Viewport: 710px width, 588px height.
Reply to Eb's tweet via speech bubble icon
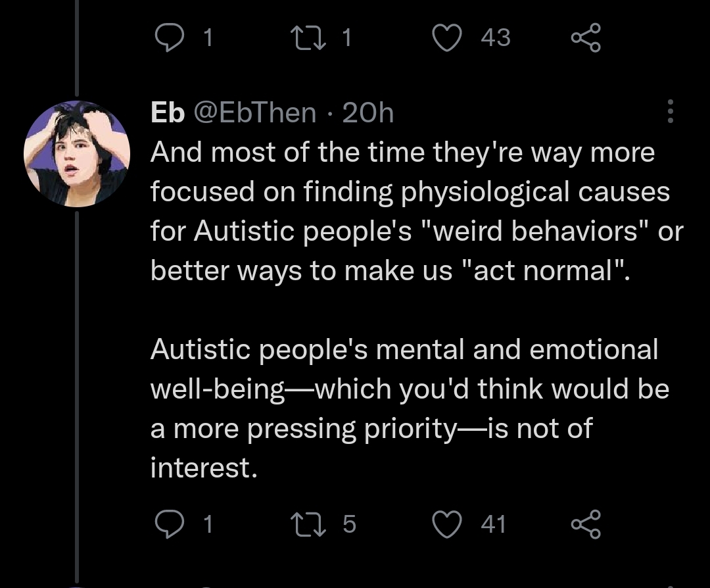pyautogui.click(x=168, y=524)
